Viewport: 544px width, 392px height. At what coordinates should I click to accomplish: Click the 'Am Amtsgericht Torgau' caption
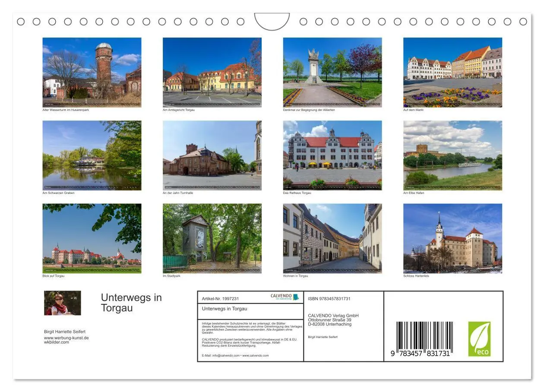pos(179,110)
